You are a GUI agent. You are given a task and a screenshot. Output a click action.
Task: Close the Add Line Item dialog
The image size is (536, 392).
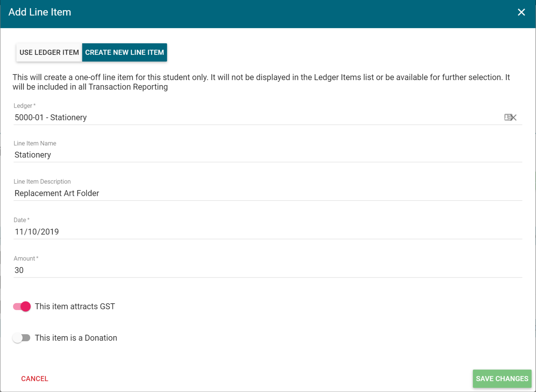(x=521, y=12)
